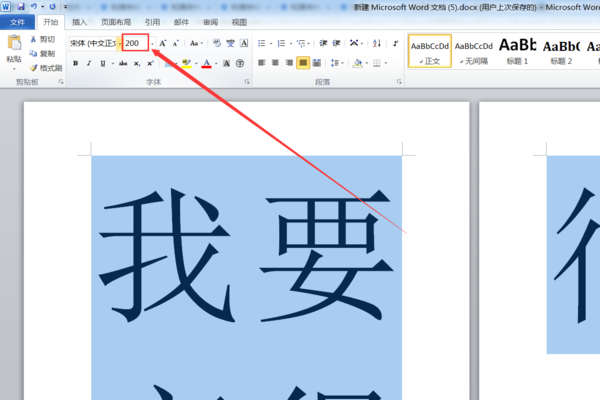Toggle Superscript formatting
Viewport: 600px width, 400px height.
150,63
